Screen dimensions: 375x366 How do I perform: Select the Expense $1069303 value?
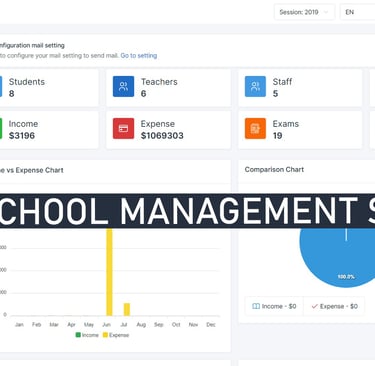[162, 136]
